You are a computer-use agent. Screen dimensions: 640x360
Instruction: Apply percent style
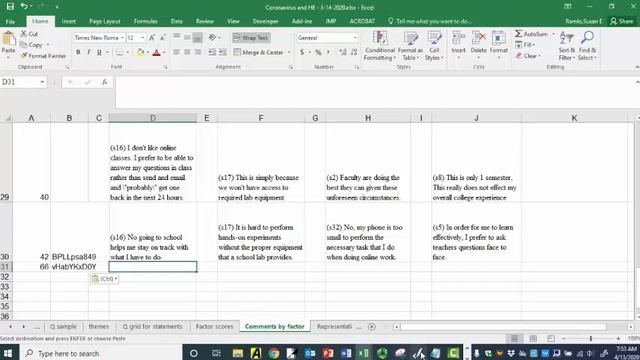318,52
